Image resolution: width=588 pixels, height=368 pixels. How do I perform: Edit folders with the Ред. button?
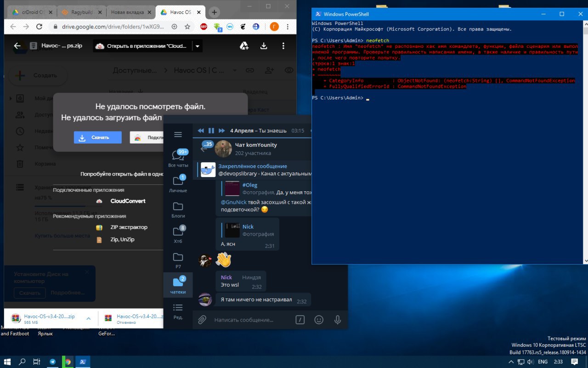click(x=178, y=310)
